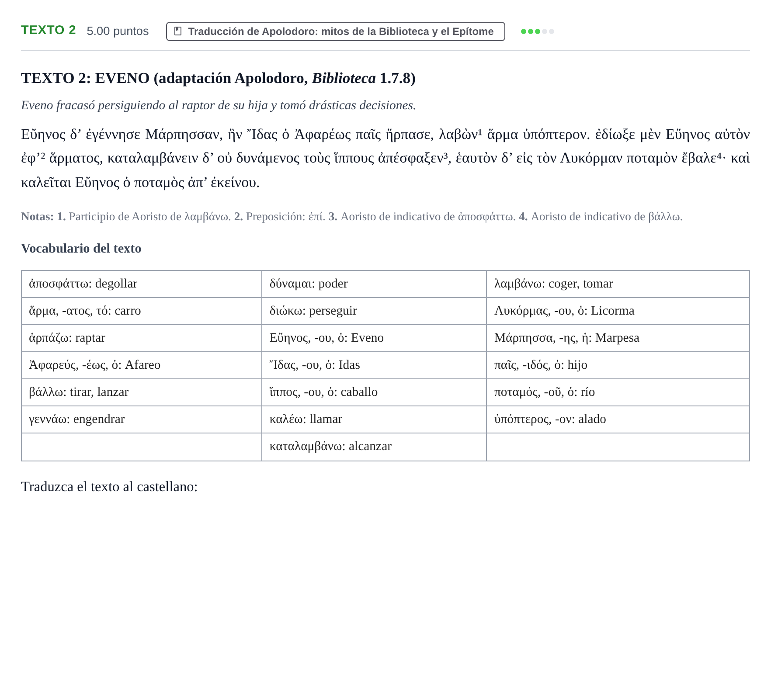This screenshot has width=771, height=700.
Task: Select the cell λαμβάνω: coger, tomar
Action: point(618,284)
